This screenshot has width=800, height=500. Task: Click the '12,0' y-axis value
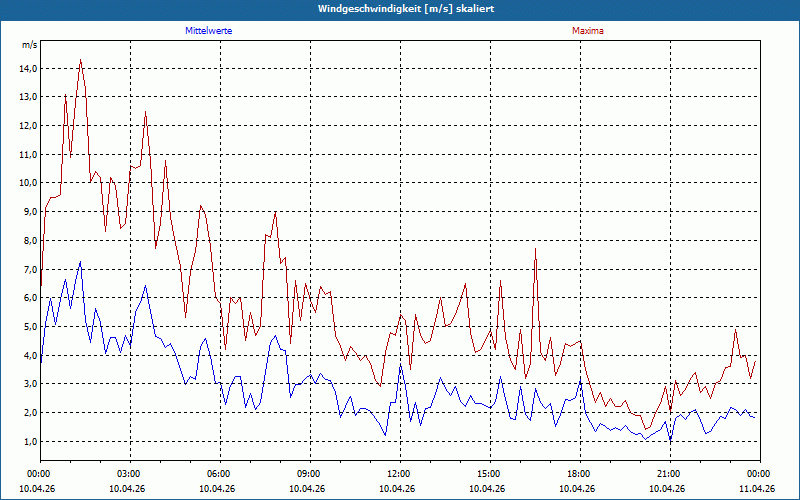(x=29, y=126)
